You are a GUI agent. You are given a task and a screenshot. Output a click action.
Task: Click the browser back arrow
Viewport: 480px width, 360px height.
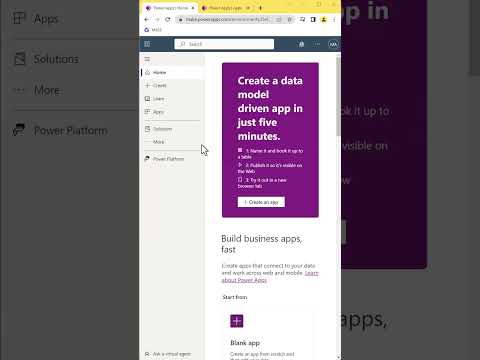[x=146, y=20]
